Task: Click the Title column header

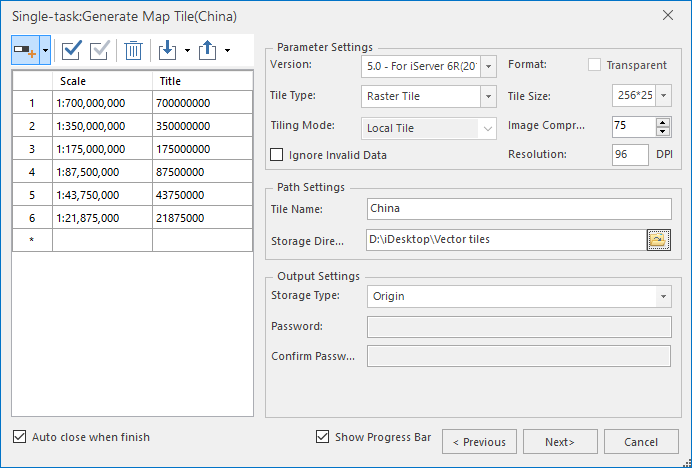Action: tap(203, 81)
